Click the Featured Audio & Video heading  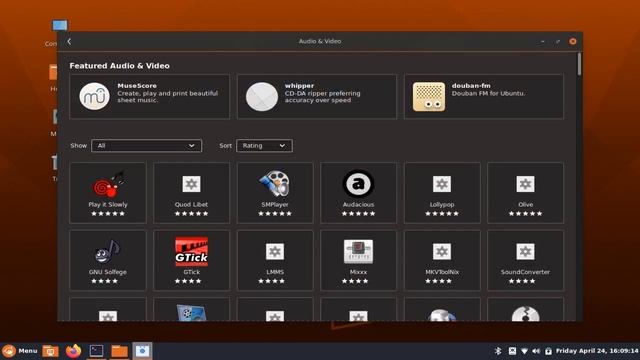point(120,66)
